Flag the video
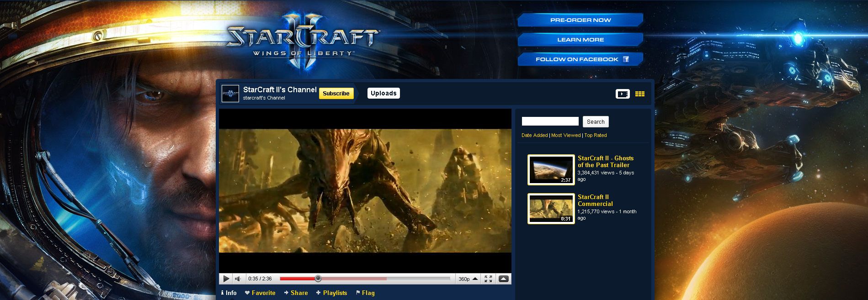This screenshot has height=300, width=868. point(365,293)
